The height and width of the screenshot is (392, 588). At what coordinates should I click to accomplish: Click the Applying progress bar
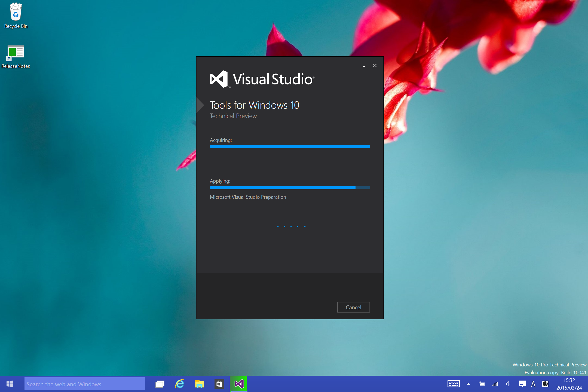[x=289, y=187]
